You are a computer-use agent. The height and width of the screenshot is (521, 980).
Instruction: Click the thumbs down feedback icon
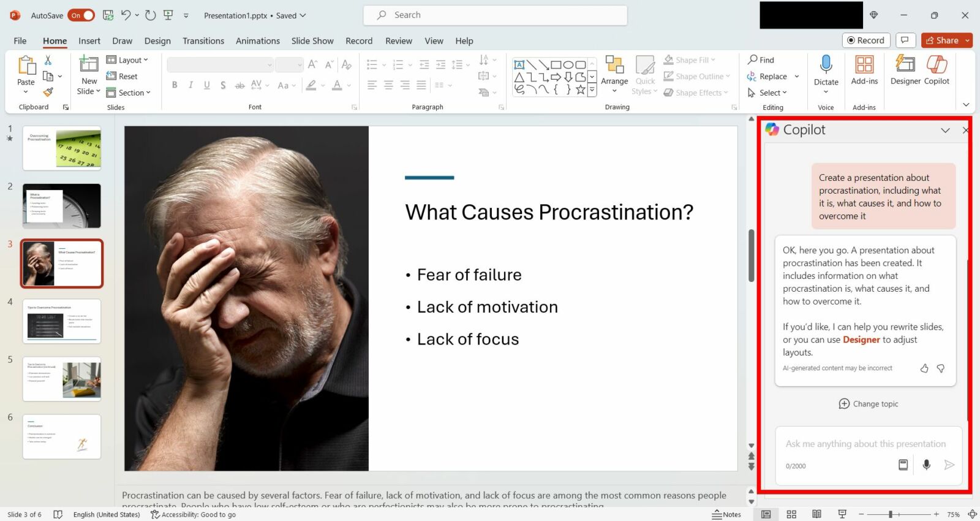tap(941, 368)
